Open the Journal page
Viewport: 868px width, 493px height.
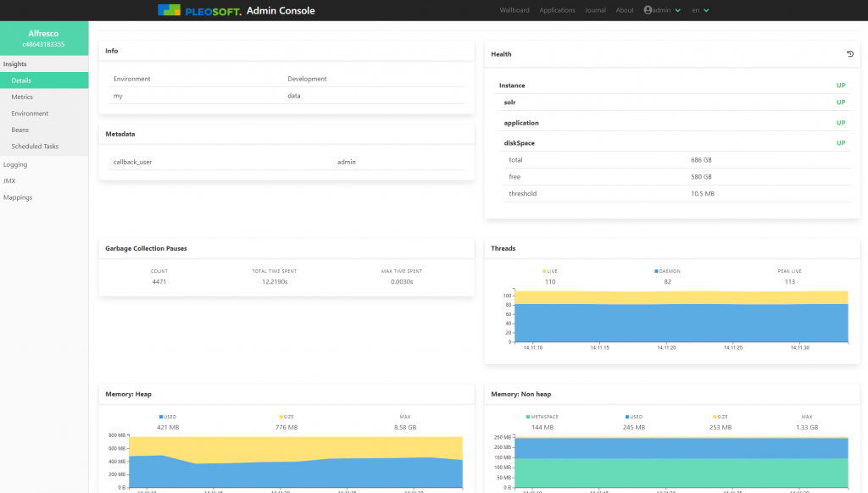pyautogui.click(x=595, y=10)
